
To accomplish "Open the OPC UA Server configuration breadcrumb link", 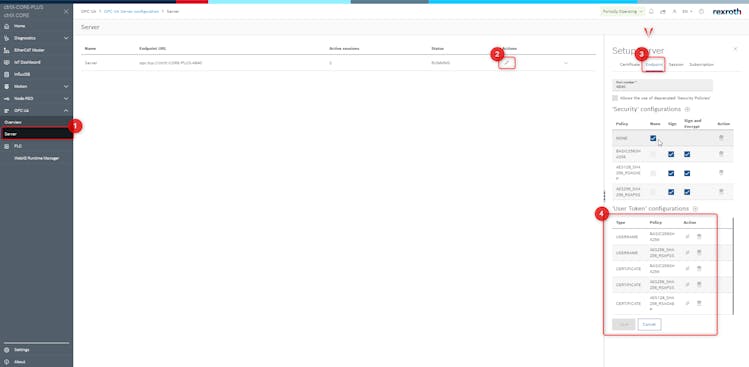I will click(131, 11).
